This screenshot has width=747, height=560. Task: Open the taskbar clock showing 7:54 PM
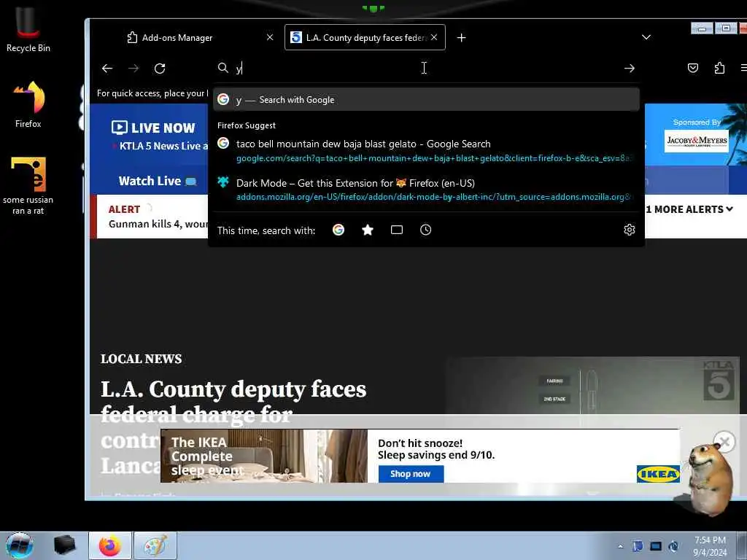[x=710, y=546]
